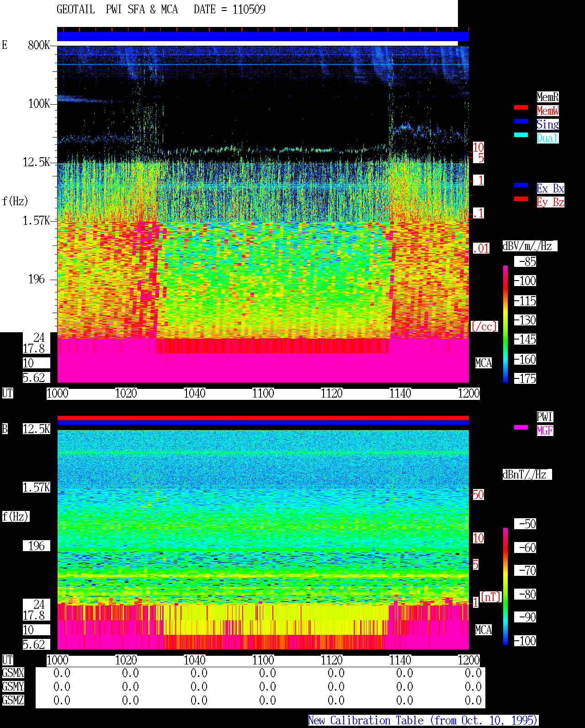Click the 'GEOTAIL PWI SFA & MCA' title text

(117, 9)
